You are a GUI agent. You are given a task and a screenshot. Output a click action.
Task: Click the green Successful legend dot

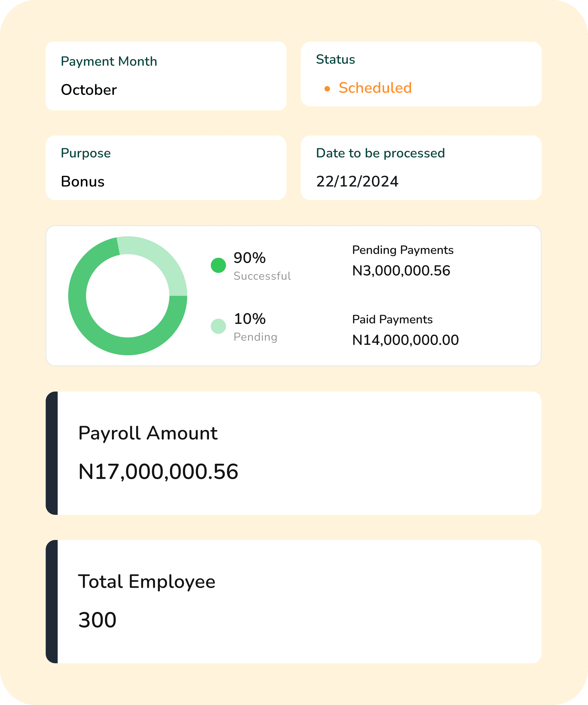coord(219,265)
